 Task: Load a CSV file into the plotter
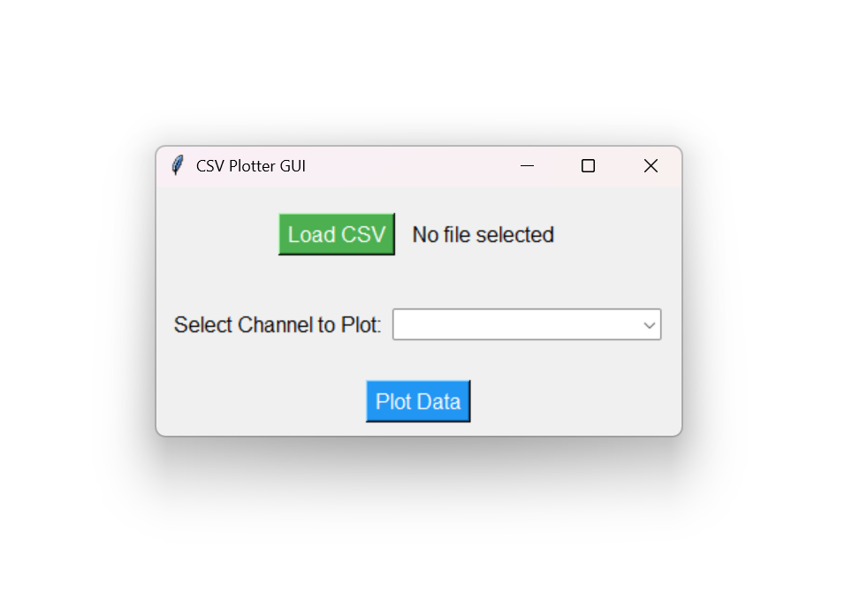pyautogui.click(x=336, y=234)
